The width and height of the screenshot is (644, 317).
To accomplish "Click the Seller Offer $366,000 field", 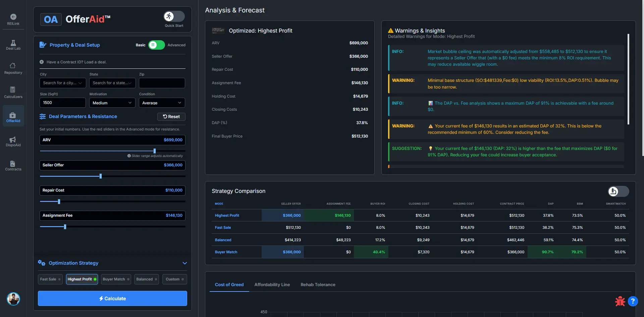I will pos(112,165).
